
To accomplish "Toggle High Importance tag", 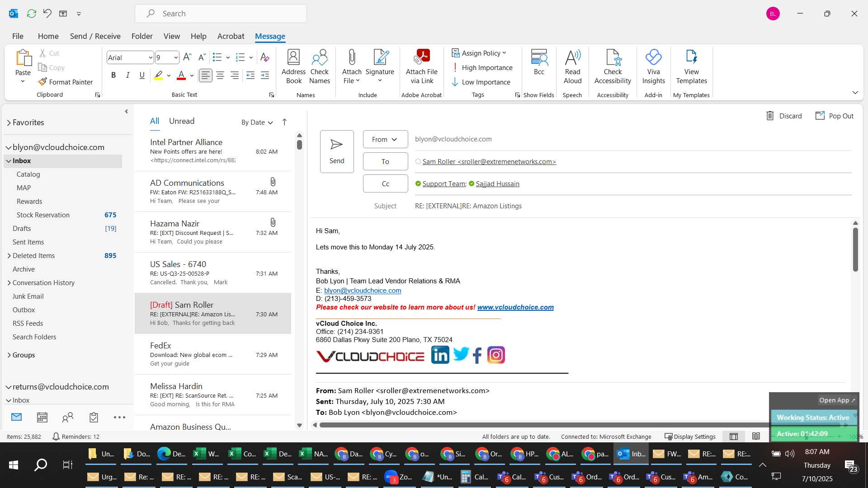I will tap(482, 68).
